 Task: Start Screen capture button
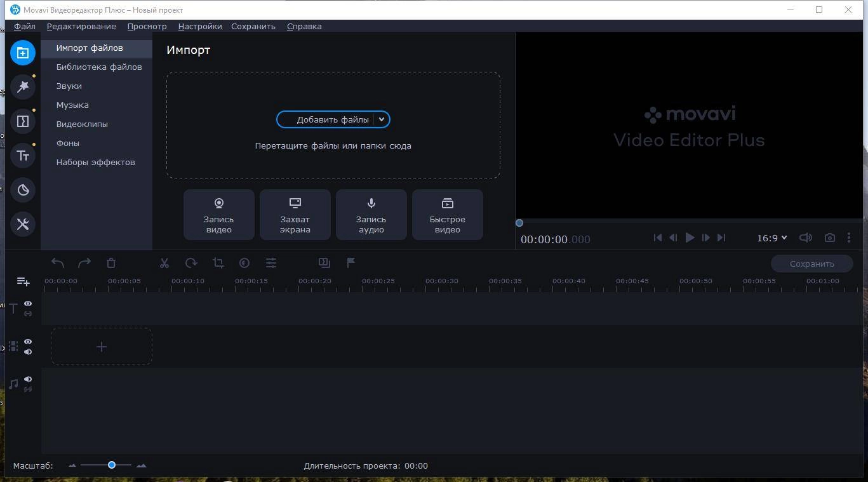[295, 215]
